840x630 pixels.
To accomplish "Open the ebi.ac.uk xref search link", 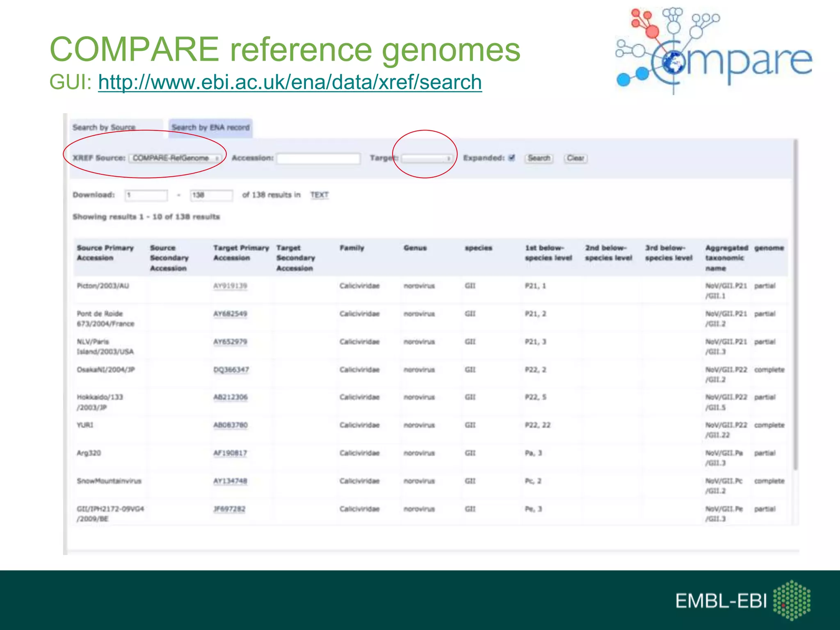I will coord(290,82).
